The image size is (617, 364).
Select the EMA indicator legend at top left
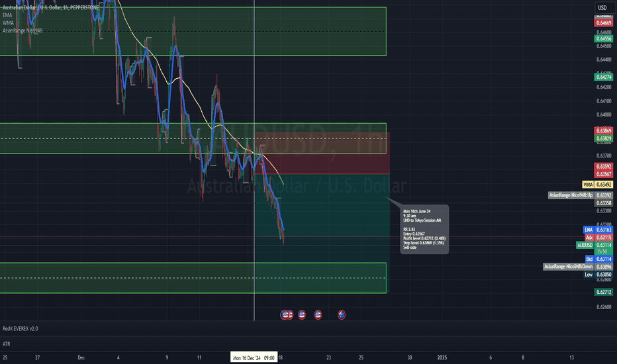coord(7,15)
